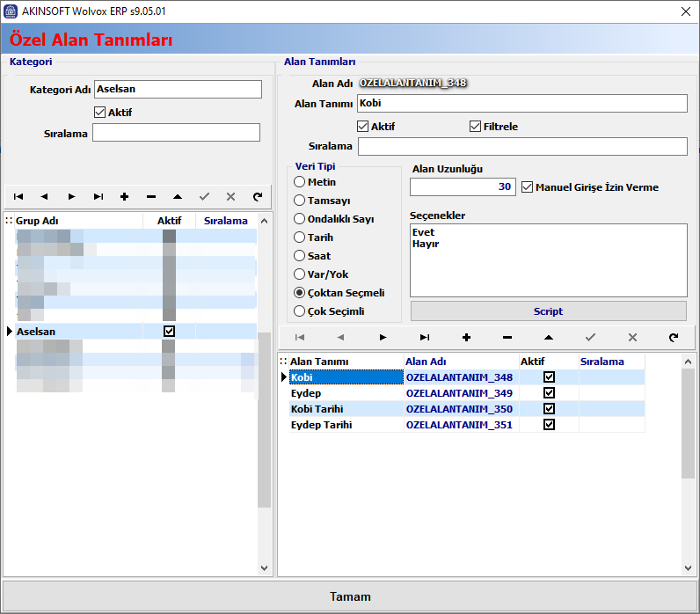Refresh the Kategori list with the refresh icon
The width and height of the screenshot is (700, 614).
pos(257,197)
